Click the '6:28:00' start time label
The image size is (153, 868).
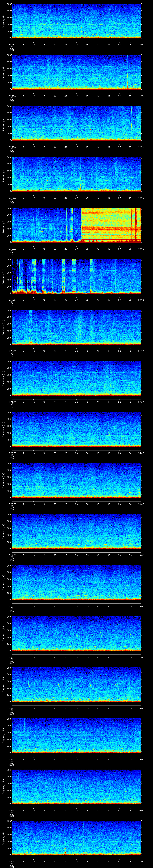pos(12,759)
